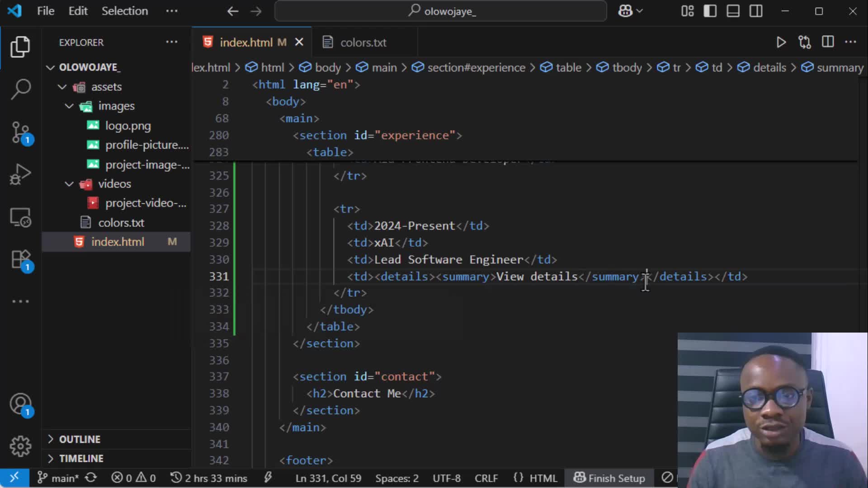This screenshot has width=868, height=488.
Task: Click the main* branch indicator
Action: 58,478
